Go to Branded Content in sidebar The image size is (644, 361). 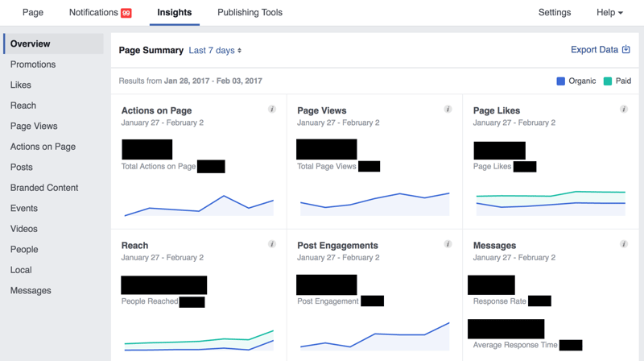pyautogui.click(x=44, y=188)
